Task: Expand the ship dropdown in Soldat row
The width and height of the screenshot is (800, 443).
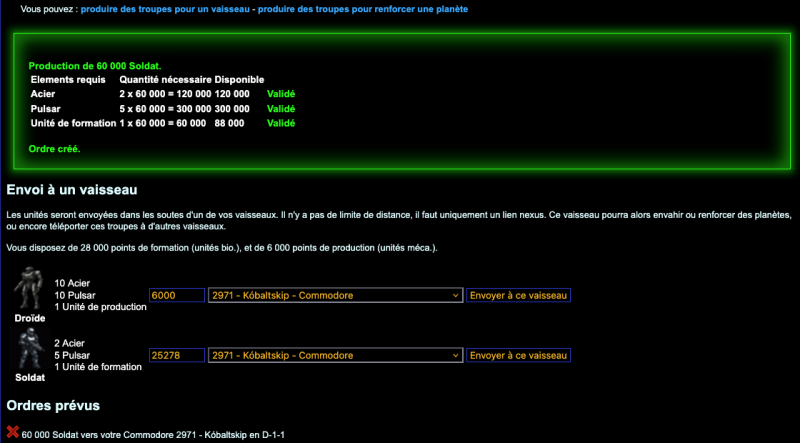Action: point(336,355)
